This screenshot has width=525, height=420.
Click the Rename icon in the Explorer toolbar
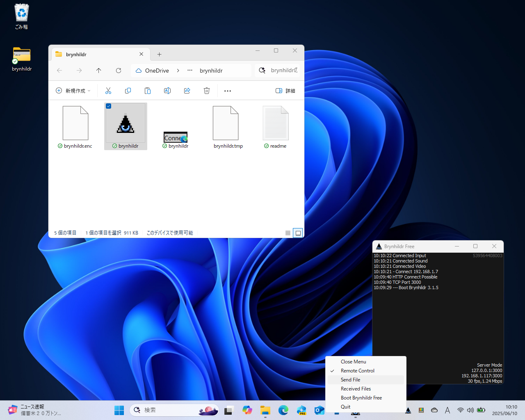click(x=167, y=91)
